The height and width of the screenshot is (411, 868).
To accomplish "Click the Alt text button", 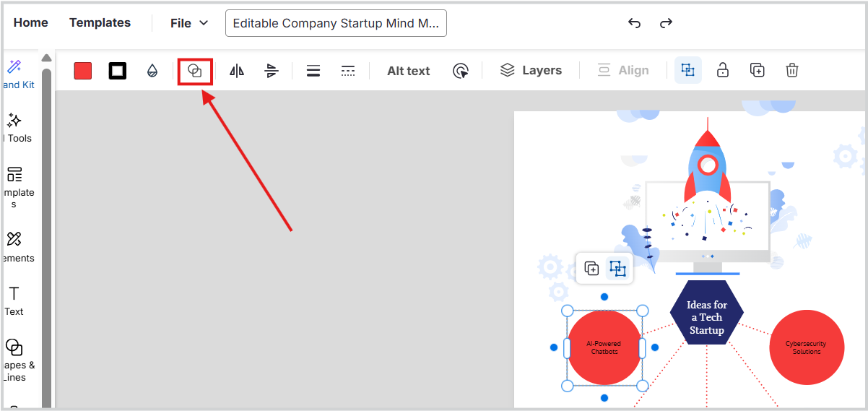I will coord(408,71).
